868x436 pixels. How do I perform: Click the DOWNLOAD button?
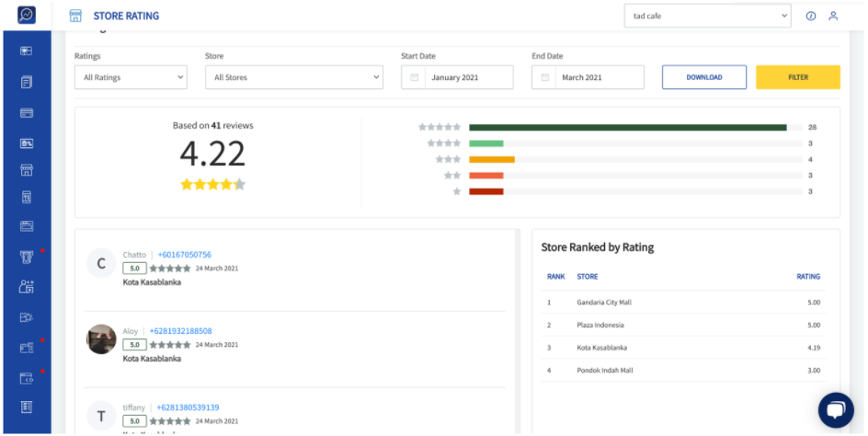point(704,77)
